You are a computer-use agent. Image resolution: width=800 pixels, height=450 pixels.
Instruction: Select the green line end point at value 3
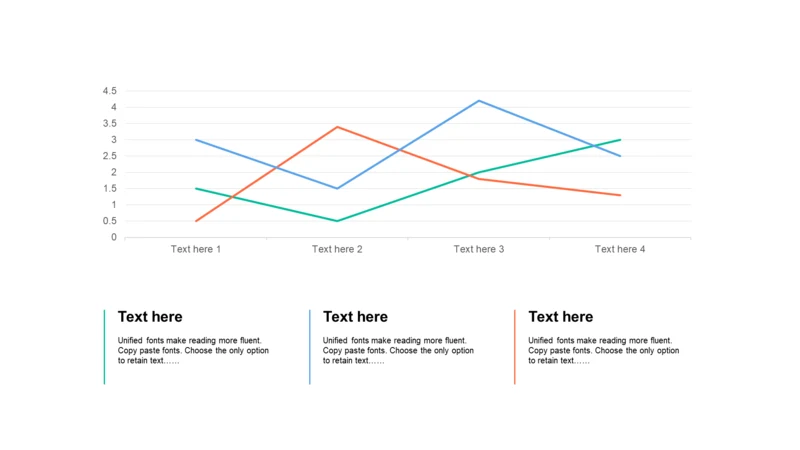(620, 140)
